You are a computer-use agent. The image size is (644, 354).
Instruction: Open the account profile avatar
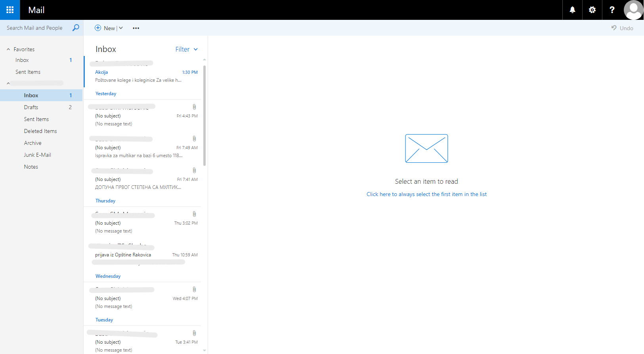pos(633,10)
